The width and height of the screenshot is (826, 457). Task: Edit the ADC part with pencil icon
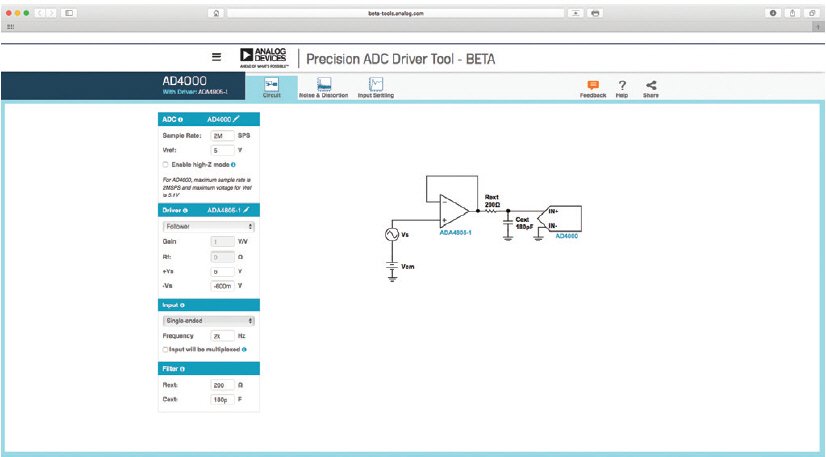236,119
